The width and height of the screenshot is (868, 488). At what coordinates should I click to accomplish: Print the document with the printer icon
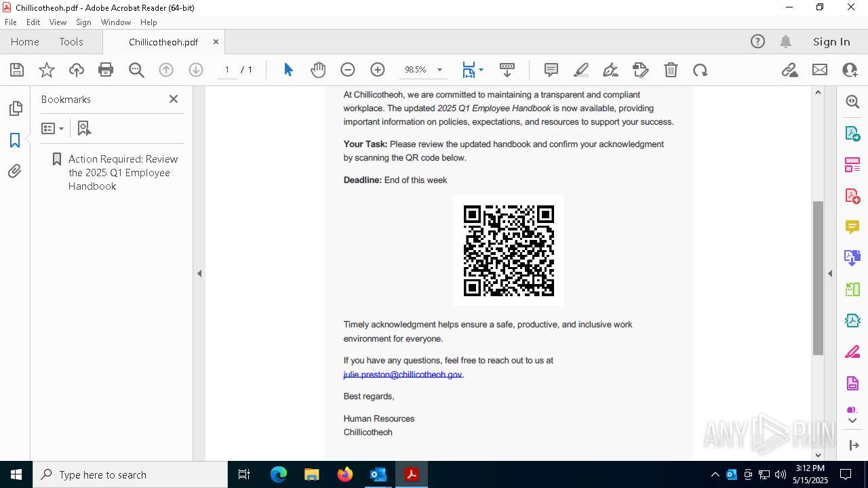[x=106, y=70]
